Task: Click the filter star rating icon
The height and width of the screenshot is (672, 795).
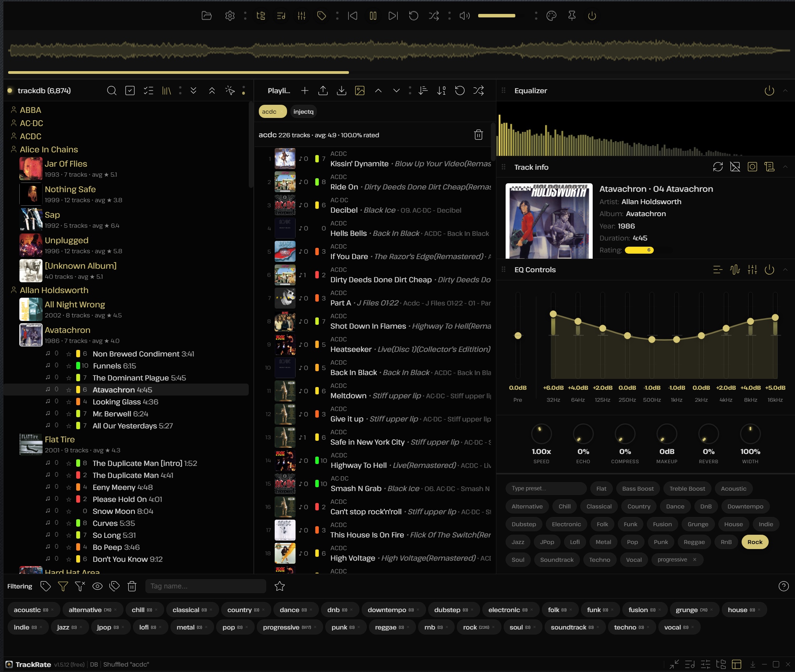Action: coord(280,586)
